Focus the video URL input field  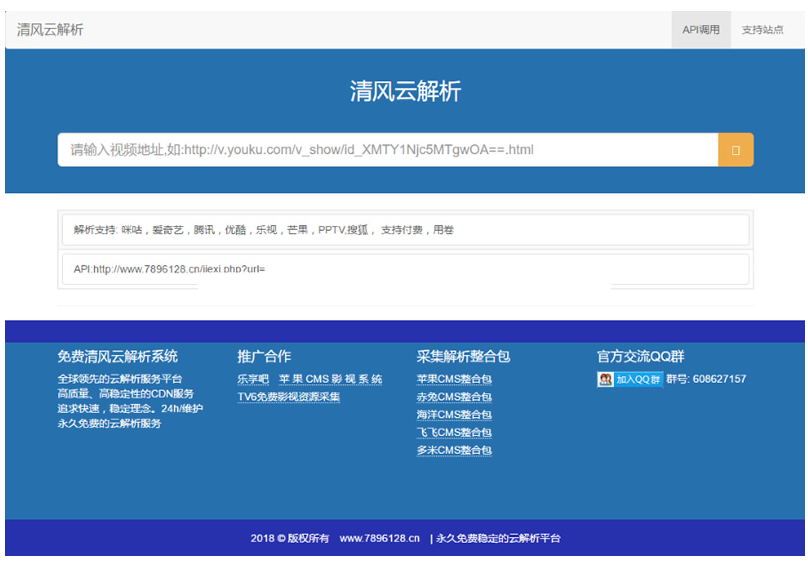tap(387, 150)
